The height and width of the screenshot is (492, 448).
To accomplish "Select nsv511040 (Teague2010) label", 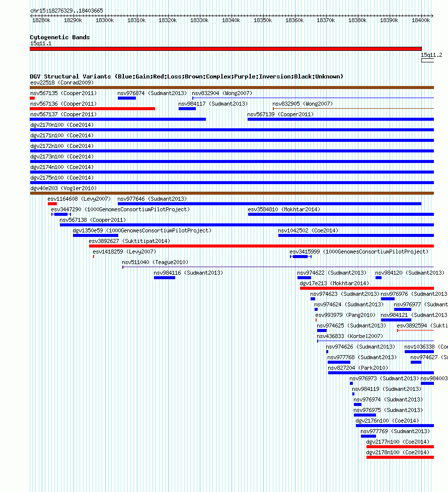I will (155, 262).
